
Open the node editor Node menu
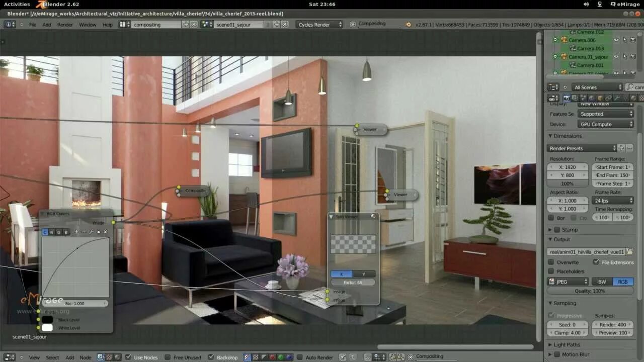click(x=86, y=357)
